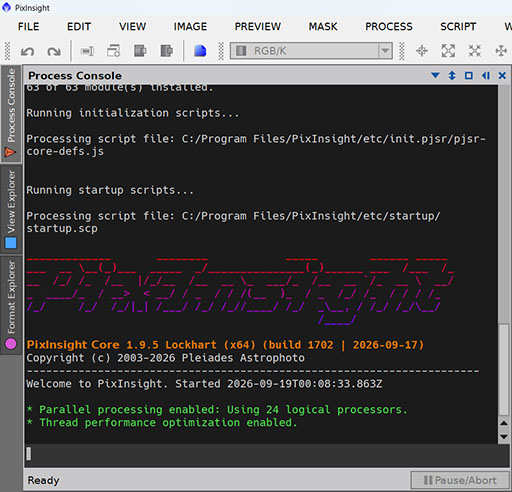The width and height of the screenshot is (512, 492).
Task: Click the console vertical scrollbar thumb
Action: (x=504, y=370)
